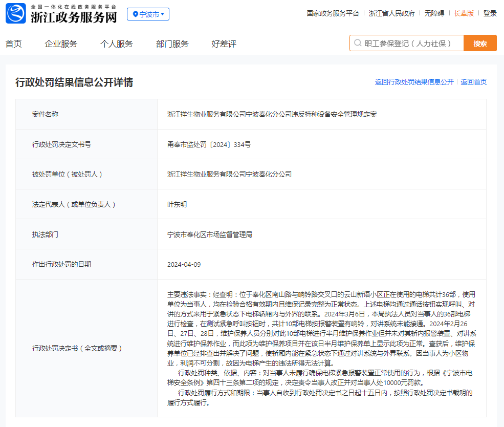Click the 行政处罚决定文书号 label
The height and width of the screenshot is (427, 504).
tap(62, 144)
